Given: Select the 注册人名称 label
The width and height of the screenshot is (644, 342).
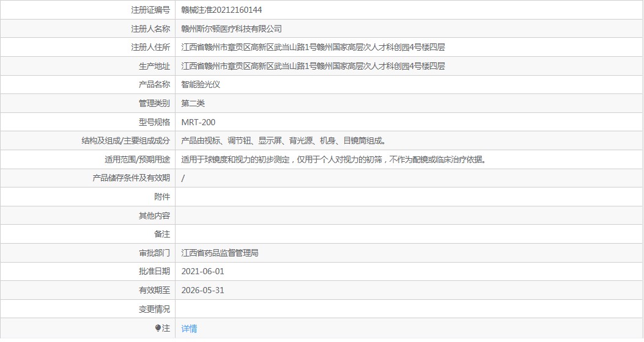Looking at the screenshot, I should click(150, 29).
